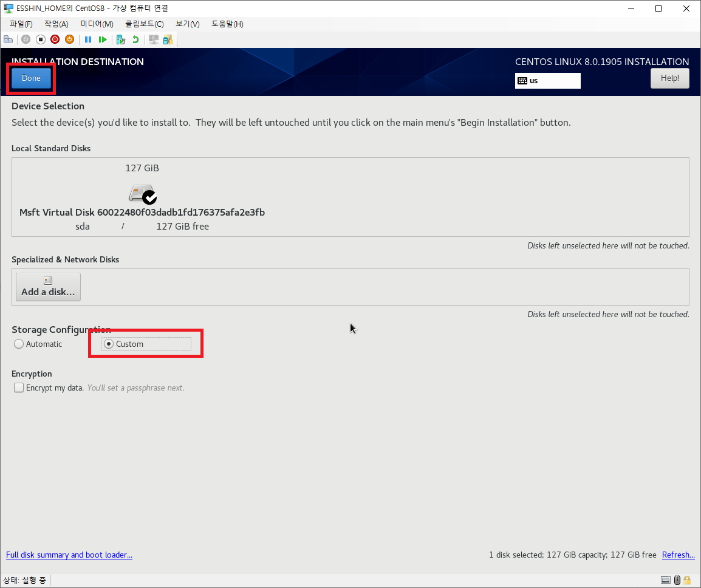This screenshot has width=701, height=588.
Task: Send Ctrl+Alt+Delete using the toolbar icon
Action: click(8, 39)
